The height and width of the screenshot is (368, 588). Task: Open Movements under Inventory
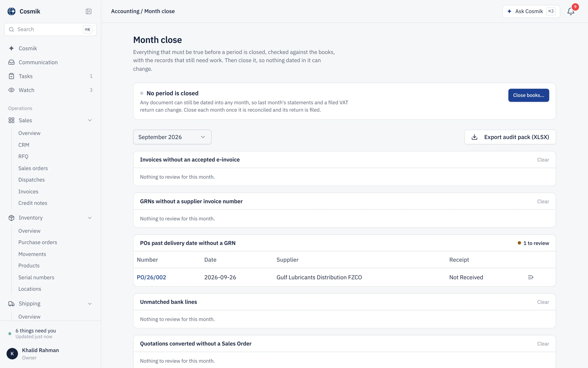[x=32, y=254]
